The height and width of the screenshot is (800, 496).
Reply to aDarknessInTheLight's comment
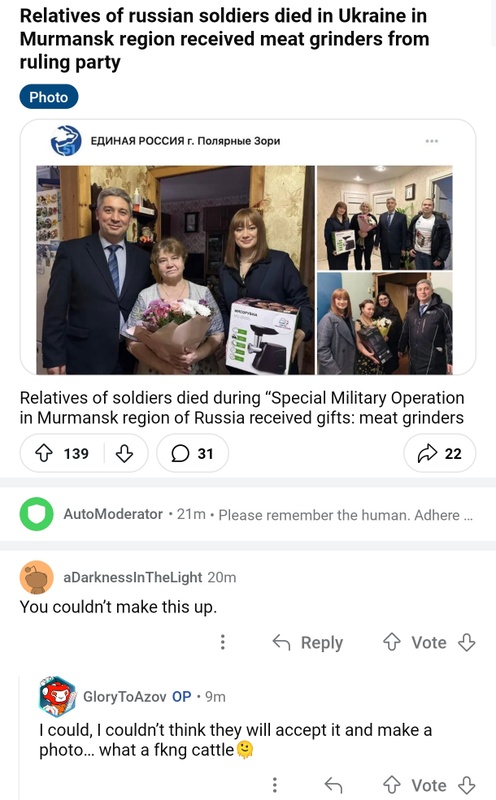coord(308,642)
